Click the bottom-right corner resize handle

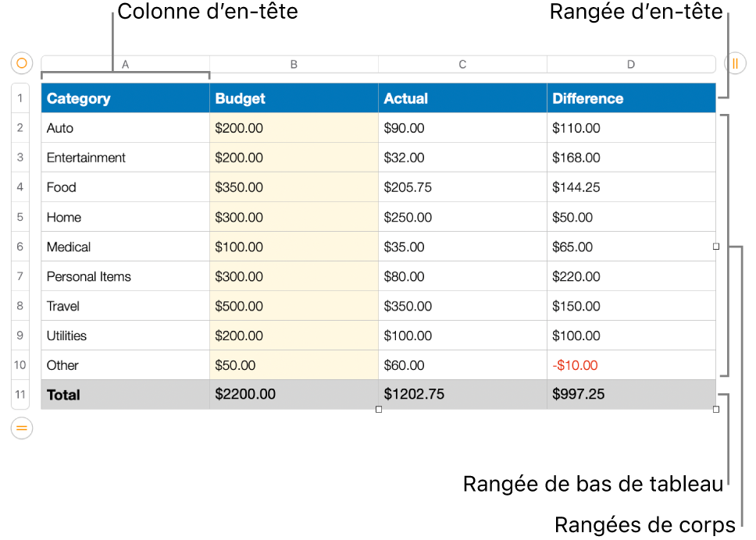point(715,409)
